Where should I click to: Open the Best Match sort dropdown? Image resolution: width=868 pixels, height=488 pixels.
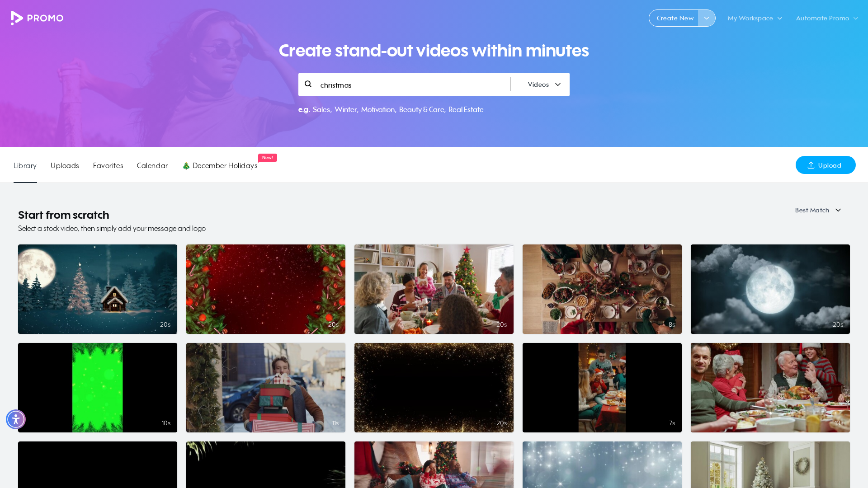pyautogui.click(x=818, y=210)
